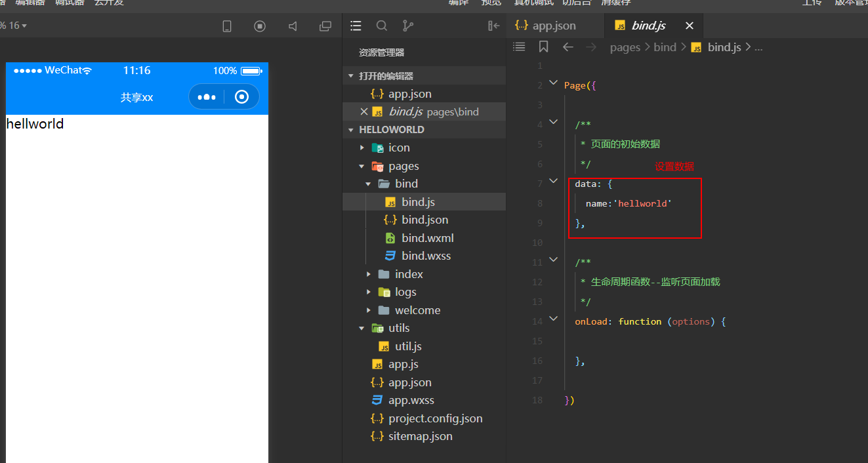This screenshot has width=868, height=463.
Task: Click the bookmark icon in the editor bar
Action: [543, 47]
